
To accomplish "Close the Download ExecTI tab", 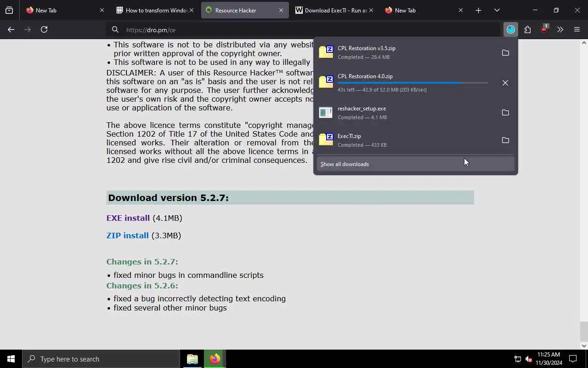I will [371, 10].
